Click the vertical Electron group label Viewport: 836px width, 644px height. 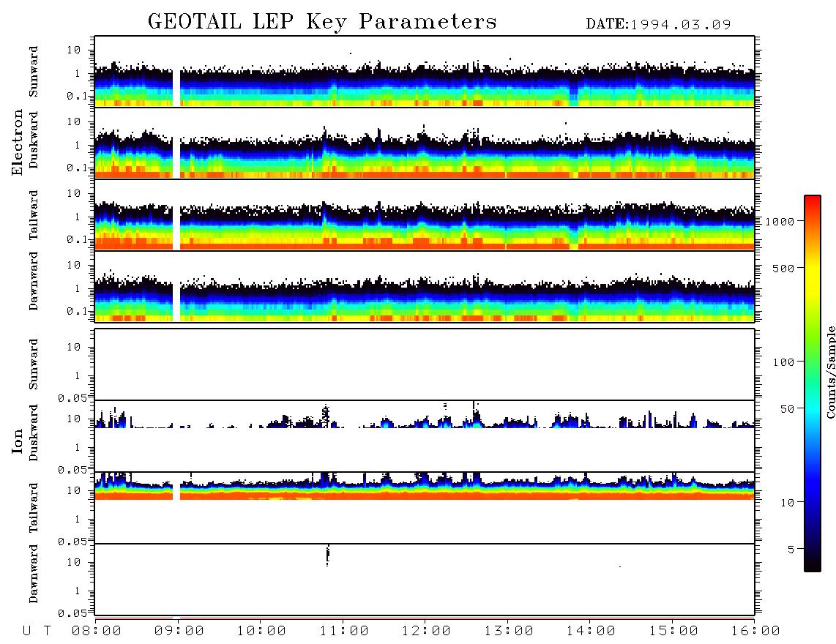[18, 142]
